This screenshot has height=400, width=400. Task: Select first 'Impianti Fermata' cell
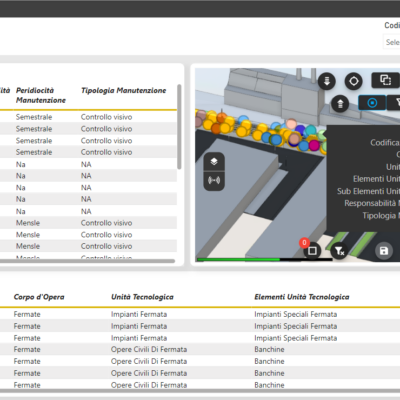tap(139, 314)
